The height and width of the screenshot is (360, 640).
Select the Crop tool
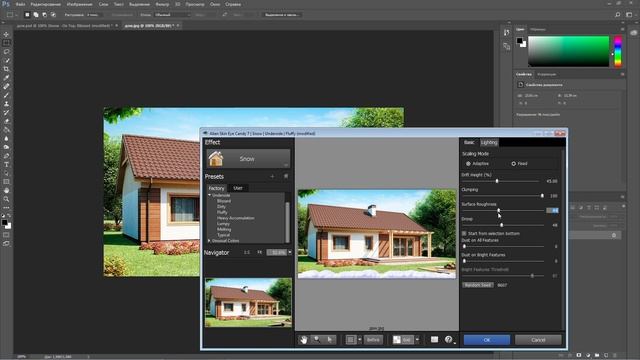click(6, 69)
